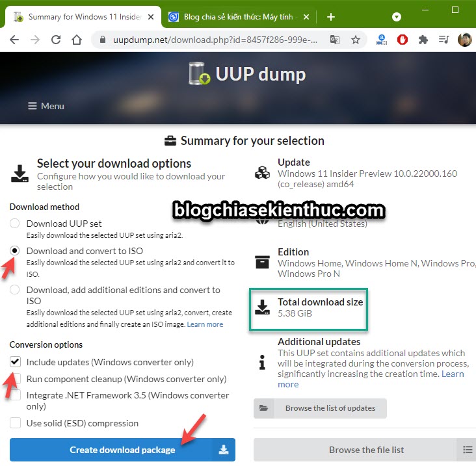Viewport: 476px width, 466px height.
Task: Open the Chrome profile avatar
Action: (464, 40)
